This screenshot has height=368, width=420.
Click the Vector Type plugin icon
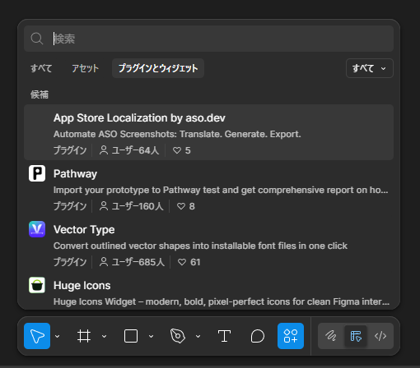point(37,230)
